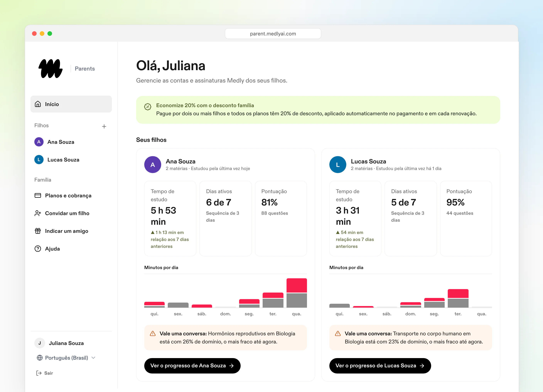The image size is (543, 392).
Task: Click the question mark Ajuda icon
Action: pos(38,249)
